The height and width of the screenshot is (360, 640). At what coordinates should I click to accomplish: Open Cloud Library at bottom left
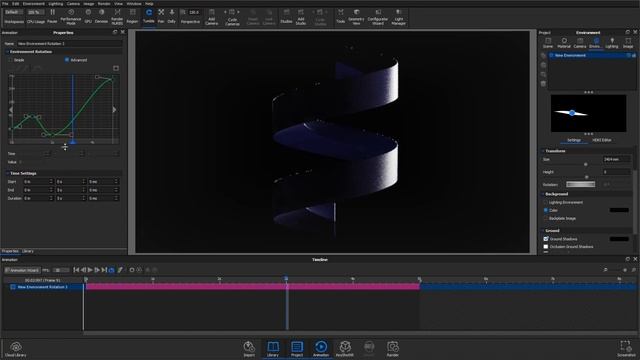tap(16, 349)
